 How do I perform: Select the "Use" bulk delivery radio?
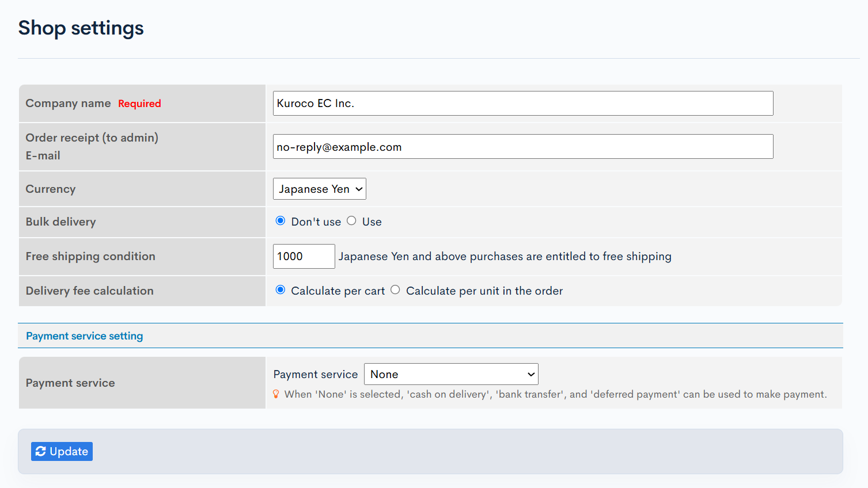coord(351,221)
